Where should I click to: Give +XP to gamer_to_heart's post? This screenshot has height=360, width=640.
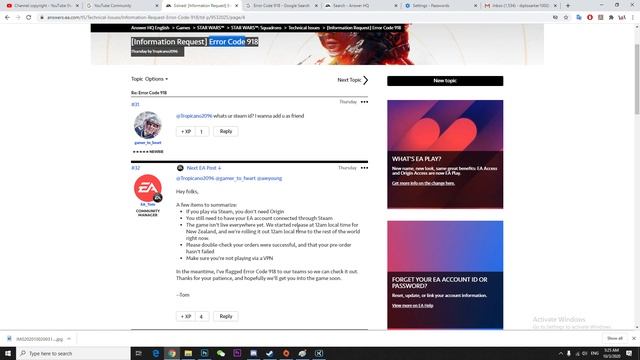pos(186,131)
